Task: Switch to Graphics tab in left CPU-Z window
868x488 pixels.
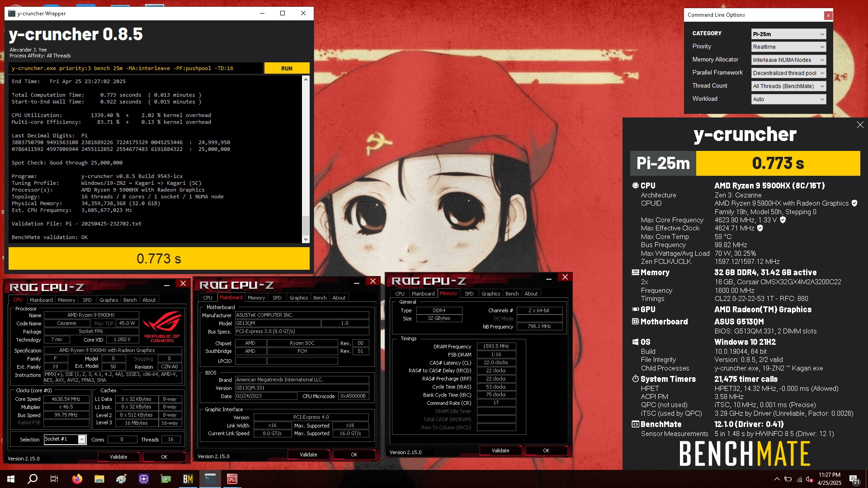Action: [x=109, y=300]
